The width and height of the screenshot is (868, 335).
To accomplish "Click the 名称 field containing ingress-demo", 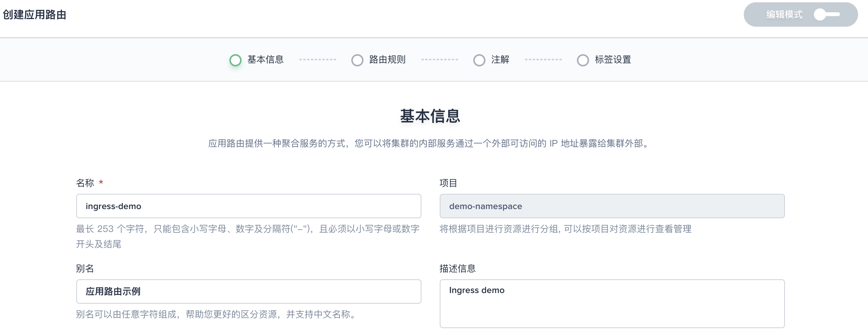I will click(249, 206).
